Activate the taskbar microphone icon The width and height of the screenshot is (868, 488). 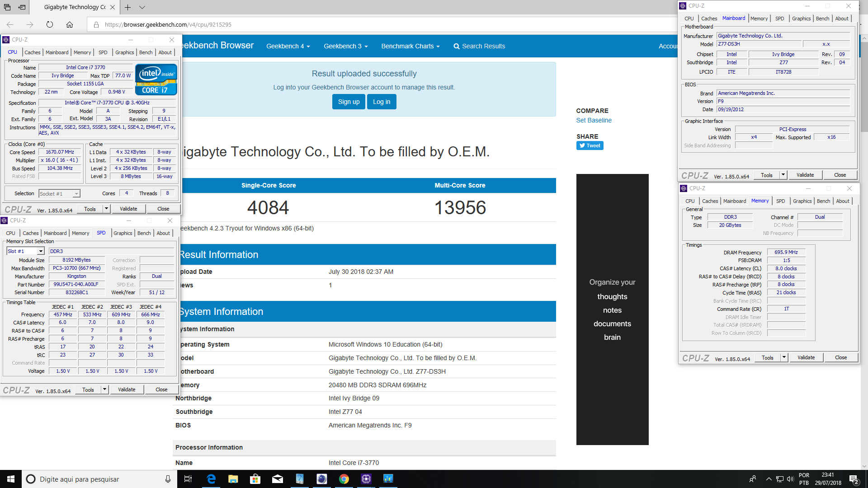168,479
